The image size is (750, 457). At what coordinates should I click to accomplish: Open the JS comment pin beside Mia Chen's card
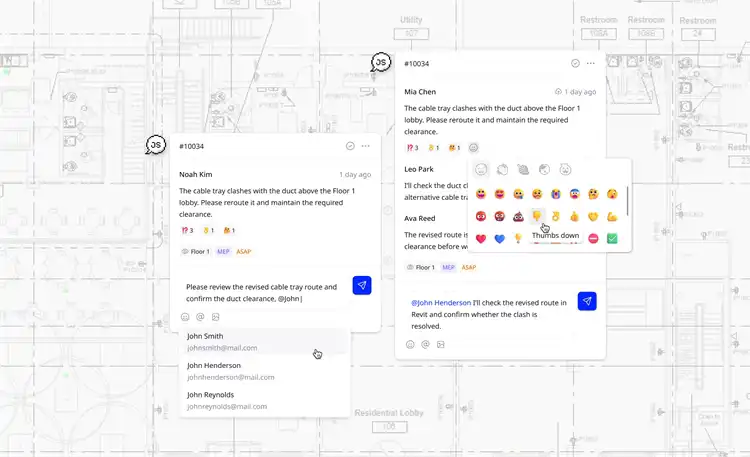(381, 62)
